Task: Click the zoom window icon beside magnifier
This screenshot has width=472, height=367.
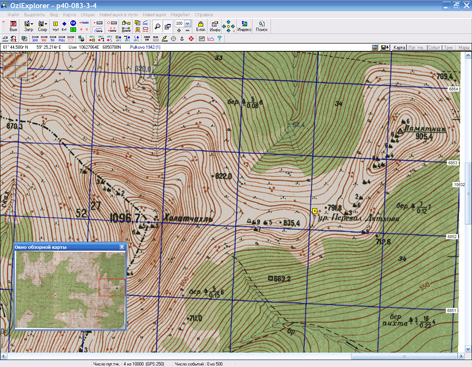Action: [168, 26]
